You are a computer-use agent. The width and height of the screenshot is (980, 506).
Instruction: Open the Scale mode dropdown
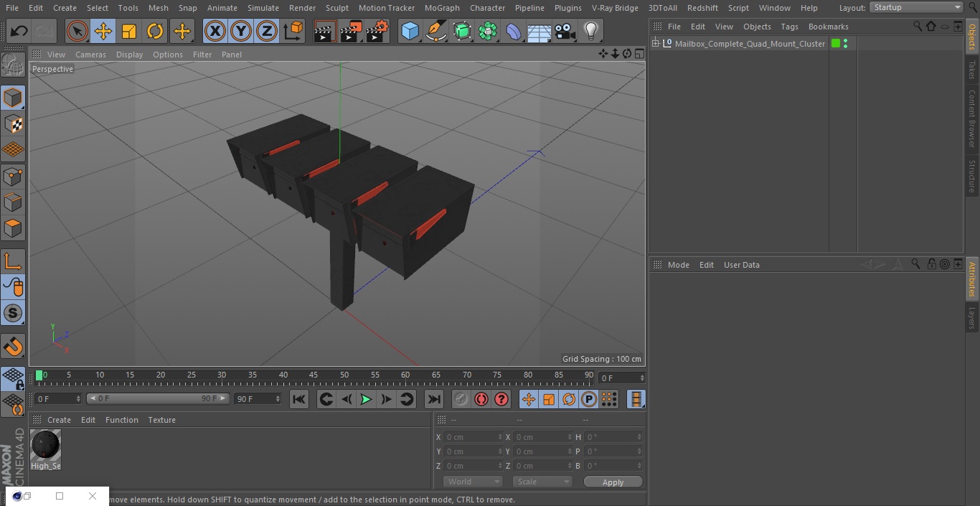pyautogui.click(x=542, y=482)
